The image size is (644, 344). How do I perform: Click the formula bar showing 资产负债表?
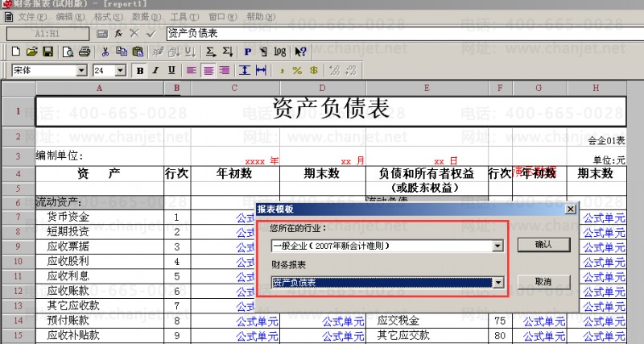(x=405, y=34)
